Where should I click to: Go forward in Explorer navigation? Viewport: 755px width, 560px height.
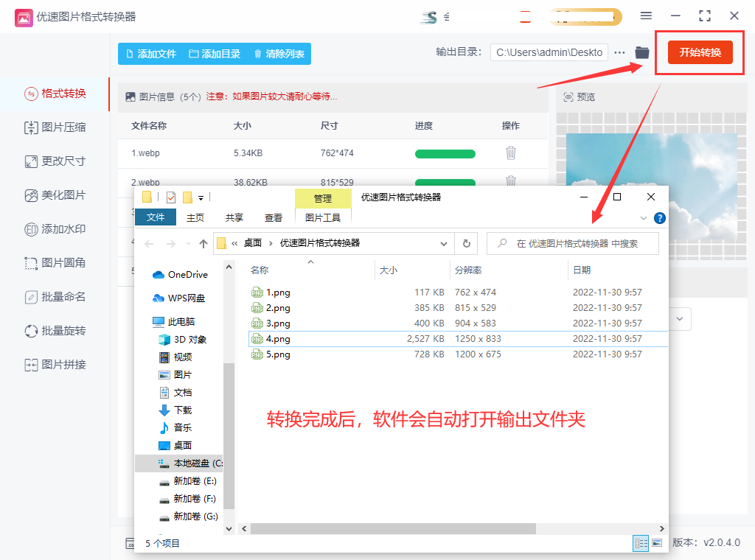[170, 244]
